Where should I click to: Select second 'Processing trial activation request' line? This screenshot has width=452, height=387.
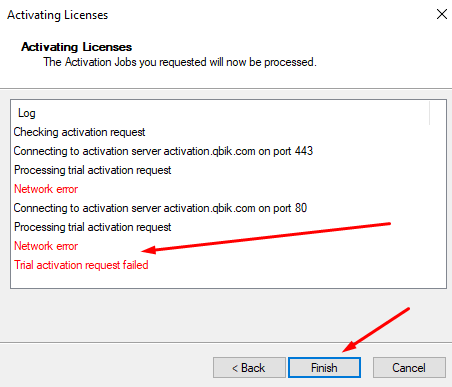coord(92,227)
